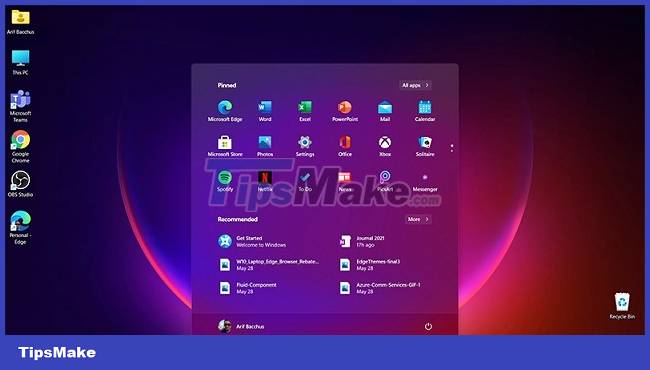Select the This PC desktop icon

(20, 63)
